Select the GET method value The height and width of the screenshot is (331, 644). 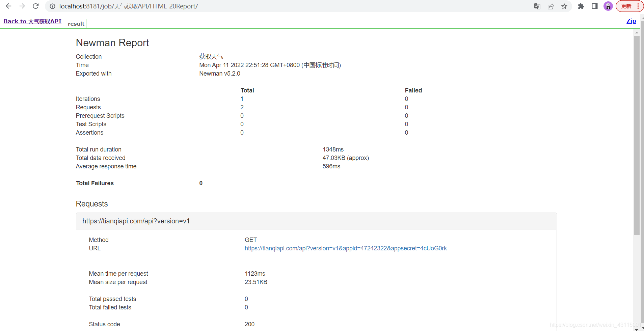tap(251, 240)
